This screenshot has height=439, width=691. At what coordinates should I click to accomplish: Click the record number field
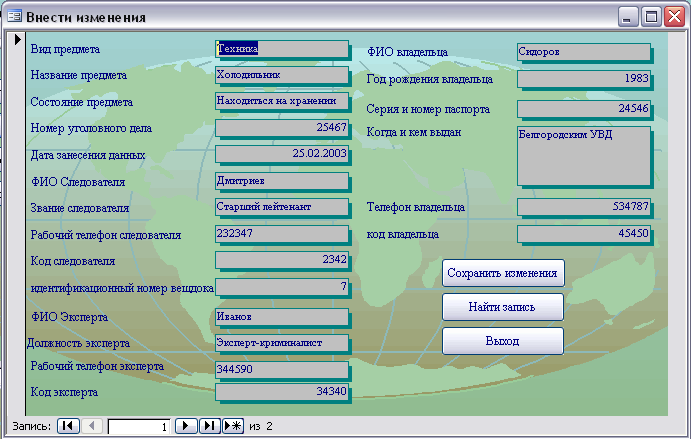point(139,427)
